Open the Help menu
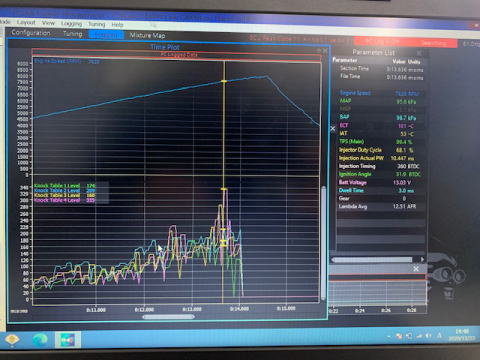Screen dimensions: 480x360 pyautogui.click(x=117, y=24)
